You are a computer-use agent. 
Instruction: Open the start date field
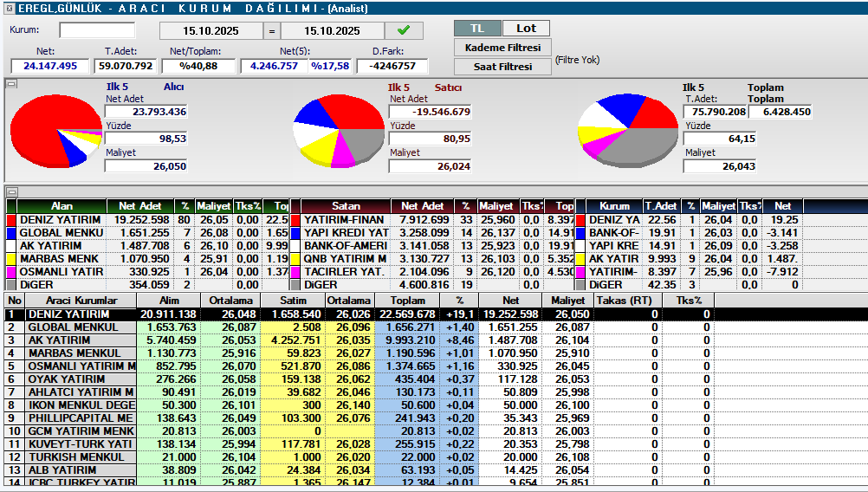pos(211,30)
